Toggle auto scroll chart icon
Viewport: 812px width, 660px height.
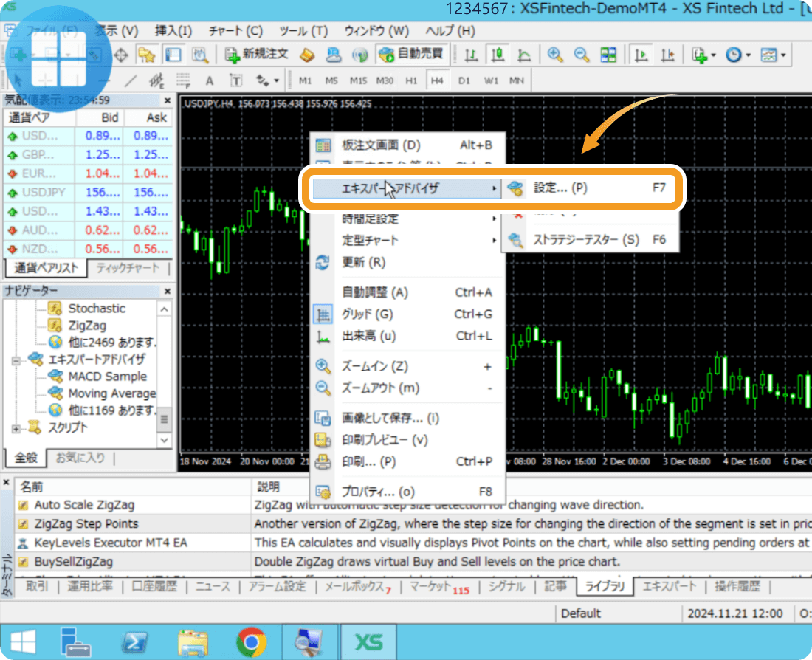point(641,55)
